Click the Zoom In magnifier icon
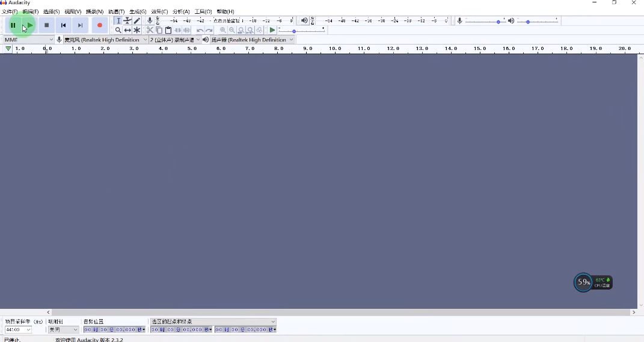644x342 pixels. pos(222,30)
